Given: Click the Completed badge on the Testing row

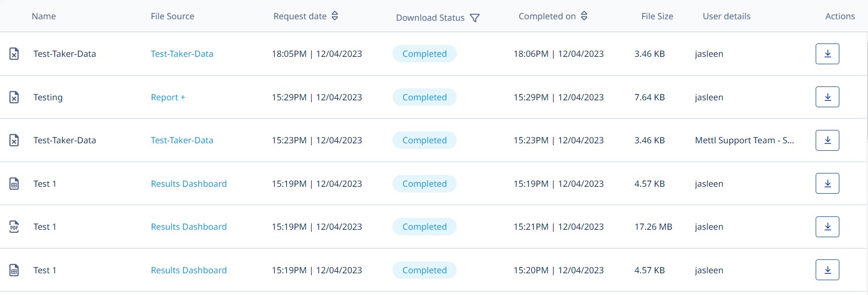Looking at the screenshot, I should (424, 97).
